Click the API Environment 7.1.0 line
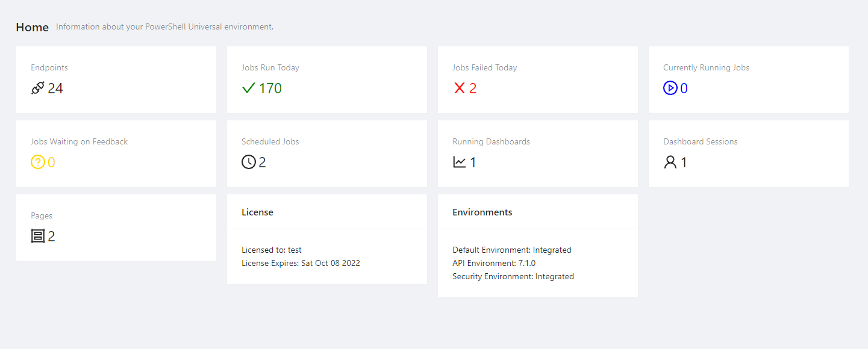 coord(493,263)
